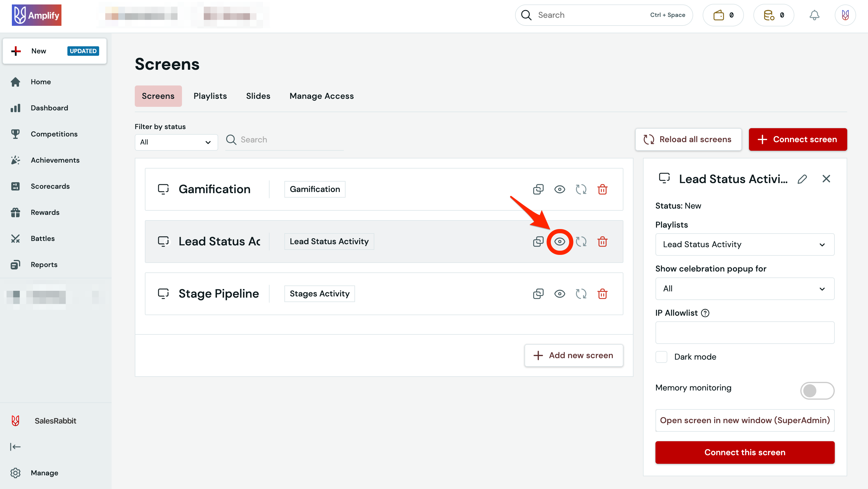Delete the Stage Pipeline screen
Image resolution: width=868 pixels, height=489 pixels.
(602, 294)
